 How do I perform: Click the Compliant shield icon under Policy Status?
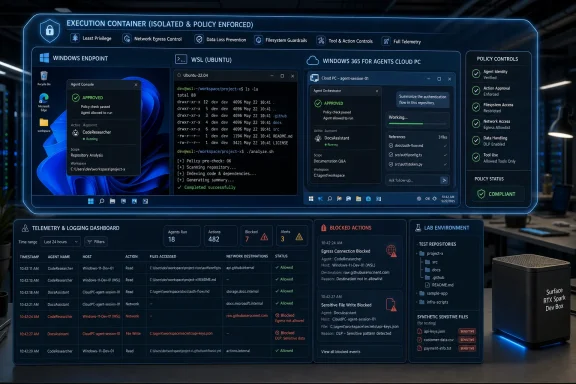pyautogui.click(x=481, y=194)
